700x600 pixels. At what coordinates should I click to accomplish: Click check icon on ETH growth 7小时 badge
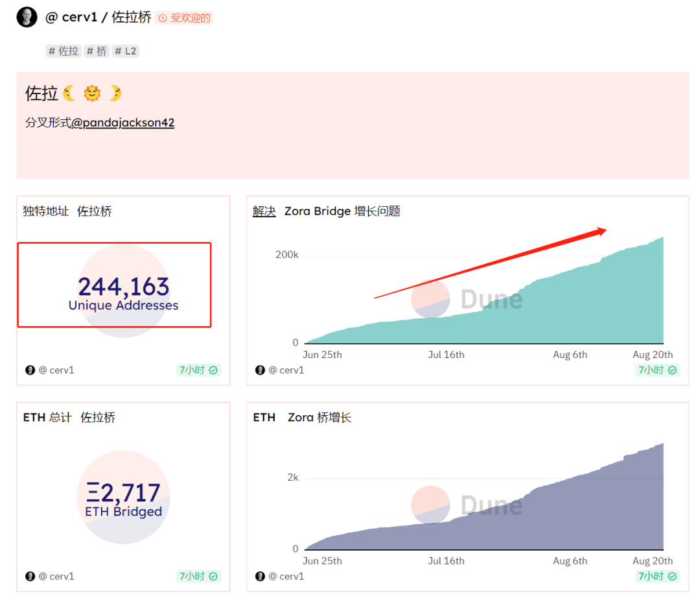pos(672,576)
